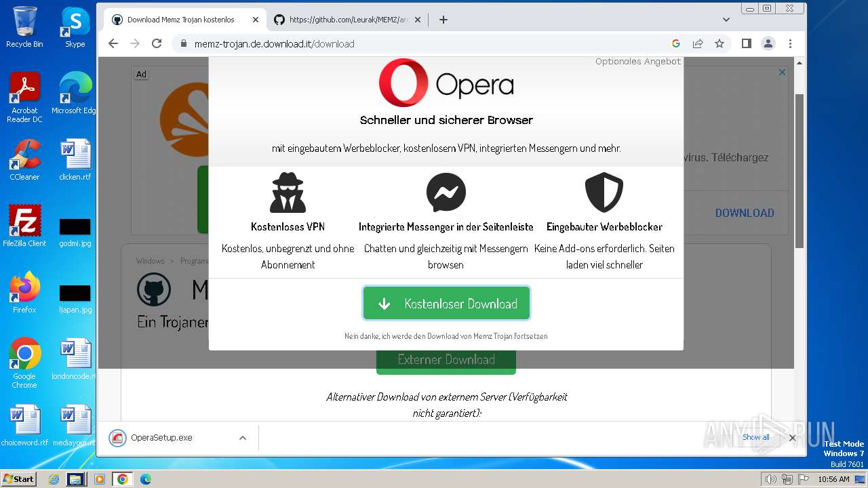Click the network tray icon
This screenshot has height=488, width=868.
[787, 479]
